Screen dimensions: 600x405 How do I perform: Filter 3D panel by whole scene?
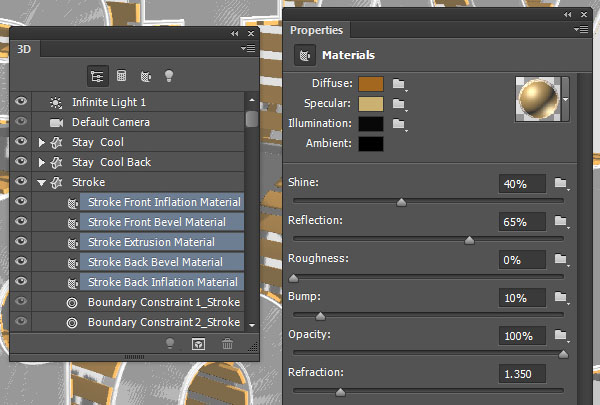[x=98, y=75]
